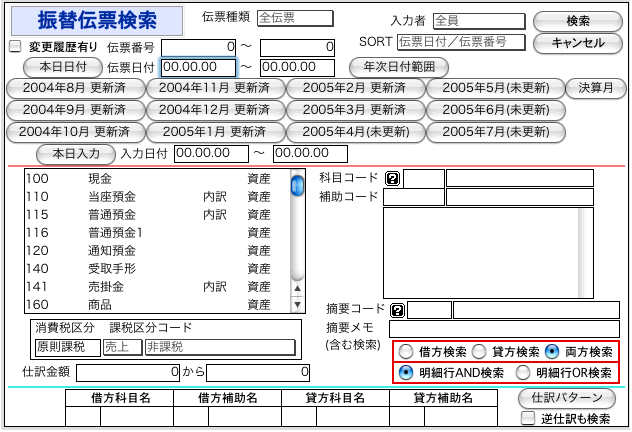Screen dimensions: 632x432
Task: Enable the 変更履歴有り checkbox
Action: pyautogui.click(x=15, y=46)
